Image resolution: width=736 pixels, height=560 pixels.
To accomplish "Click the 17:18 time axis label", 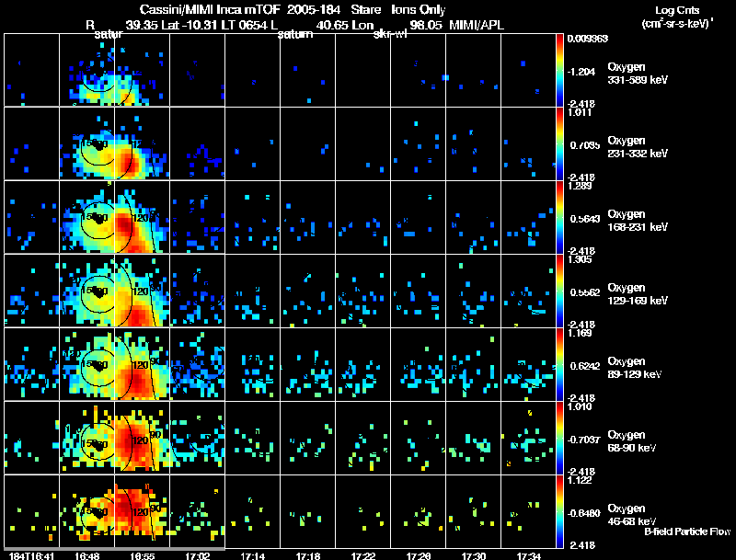I will tap(308, 556).
